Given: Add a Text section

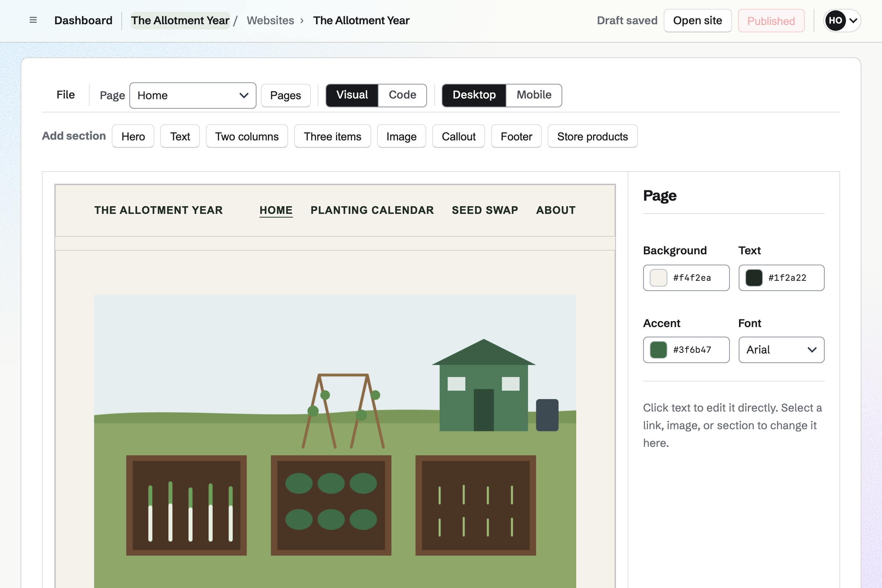Looking at the screenshot, I should click(x=180, y=136).
